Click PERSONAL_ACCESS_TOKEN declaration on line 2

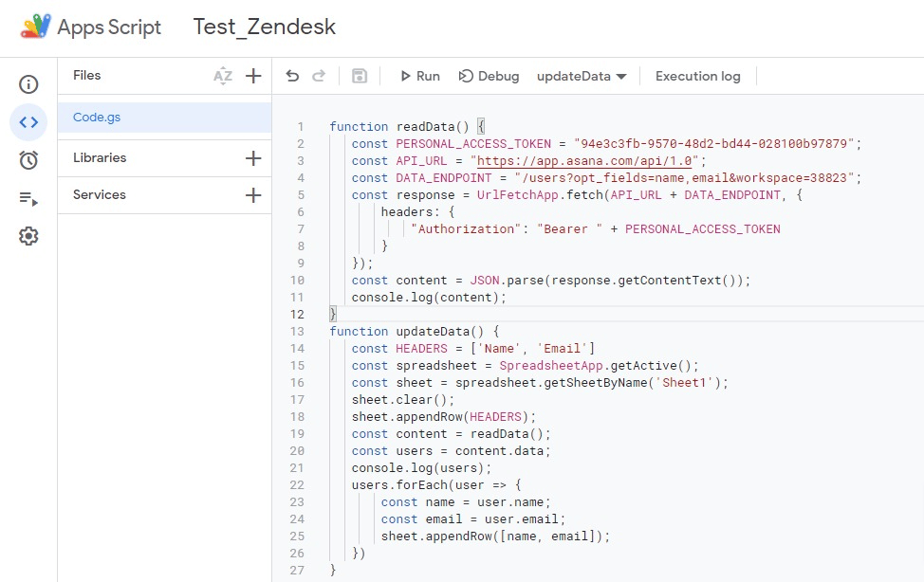click(x=473, y=144)
